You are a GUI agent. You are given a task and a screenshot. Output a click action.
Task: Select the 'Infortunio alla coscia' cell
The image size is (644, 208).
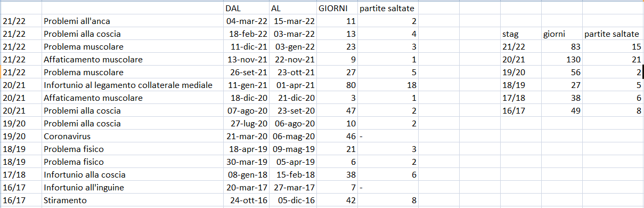point(133,175)
